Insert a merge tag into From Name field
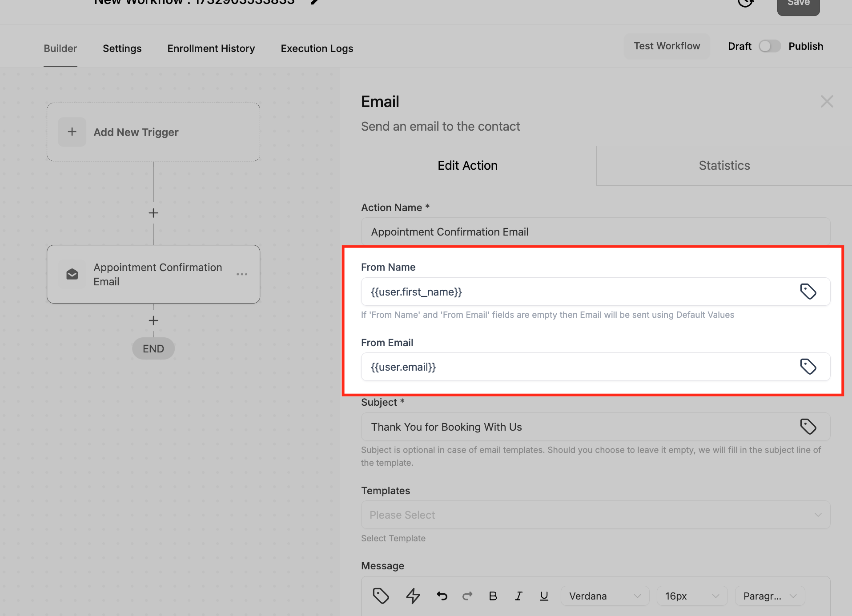852x616 pixels. [x=808, y=292]
